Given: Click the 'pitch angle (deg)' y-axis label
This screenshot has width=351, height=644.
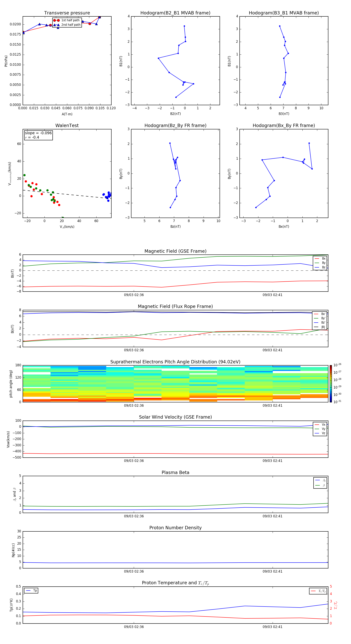Looking at the screenshot, I should pos(11,384).
